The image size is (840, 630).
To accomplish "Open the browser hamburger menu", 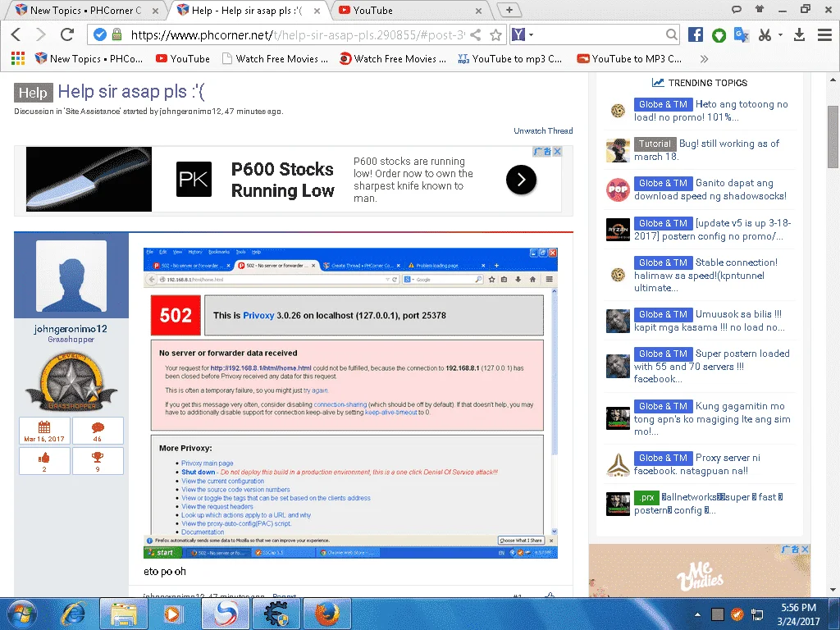I will (x=824, y=34).
